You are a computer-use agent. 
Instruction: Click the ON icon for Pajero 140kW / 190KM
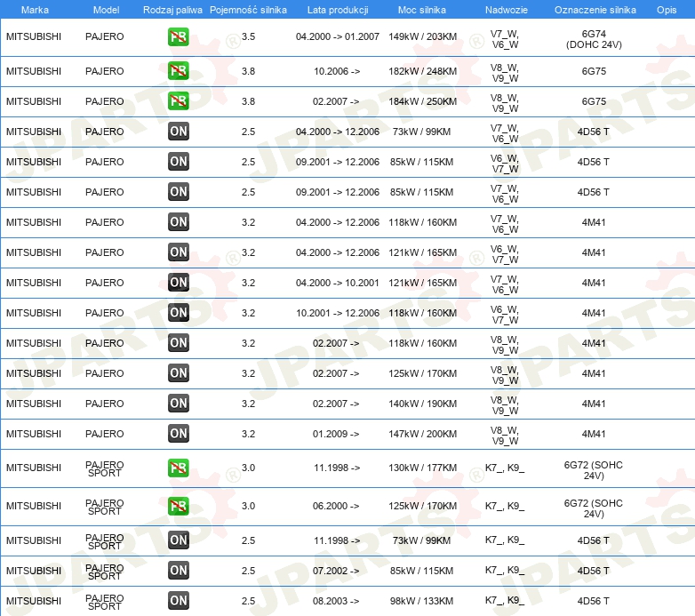(x=178, y=404)
